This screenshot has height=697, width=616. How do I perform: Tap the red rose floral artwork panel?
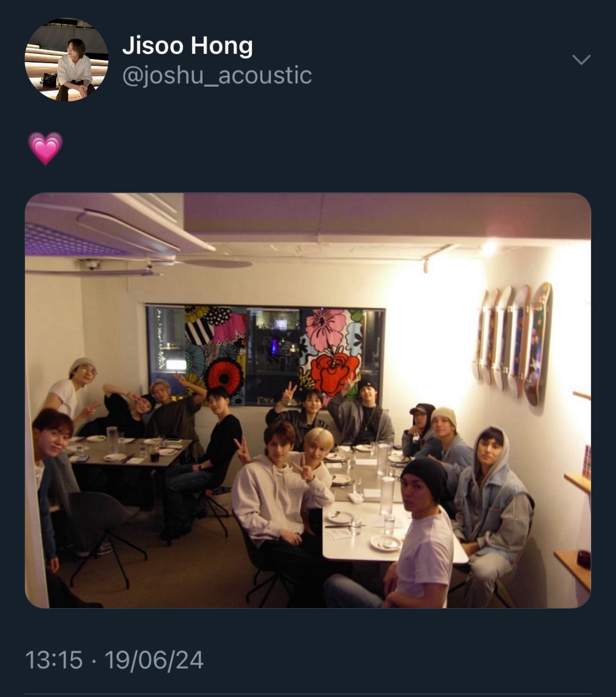click(x=331, y=352)
